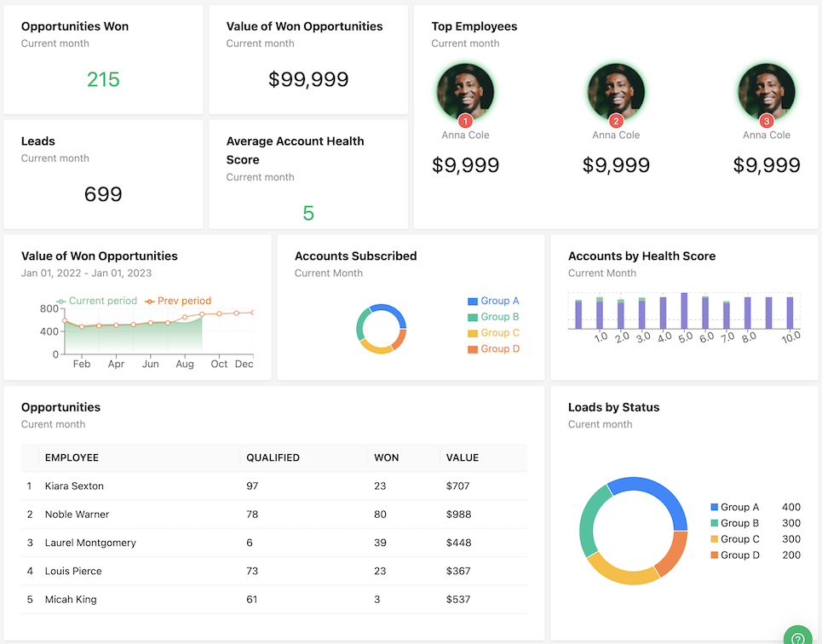This screenshot has height=644, width=822.
Task: Click Group B swatch in Loads by Status legend
Action: (x=715, y=523)
